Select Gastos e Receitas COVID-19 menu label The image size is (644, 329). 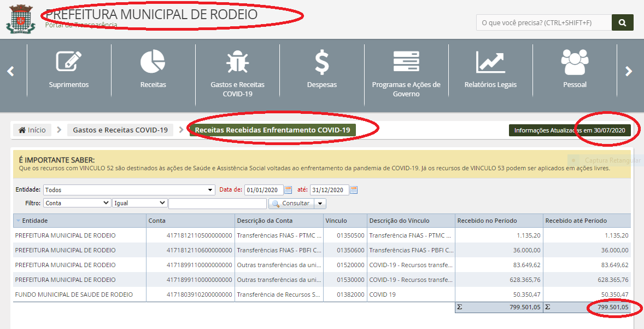pyautogui.click(x=237, y=89)
